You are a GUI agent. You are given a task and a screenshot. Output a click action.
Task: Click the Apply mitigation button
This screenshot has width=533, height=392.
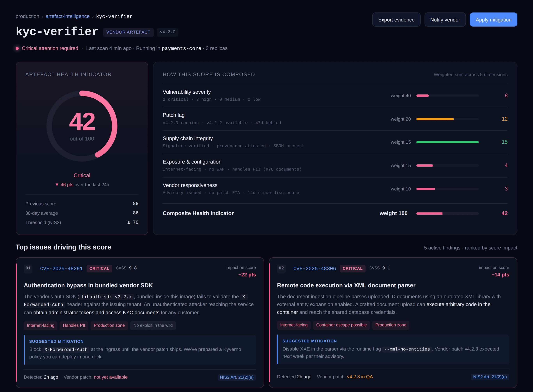pyautogui.click(x=493, y=20)
